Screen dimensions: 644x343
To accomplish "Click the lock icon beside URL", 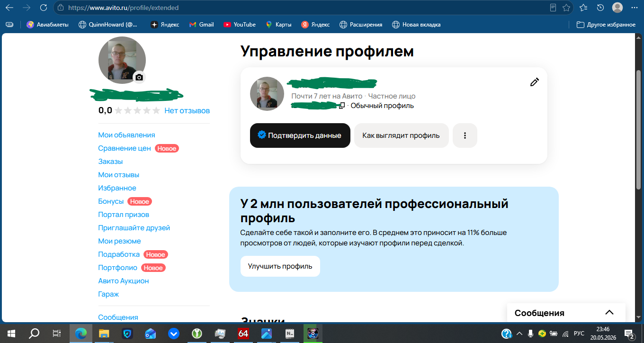I will [60, 8].
